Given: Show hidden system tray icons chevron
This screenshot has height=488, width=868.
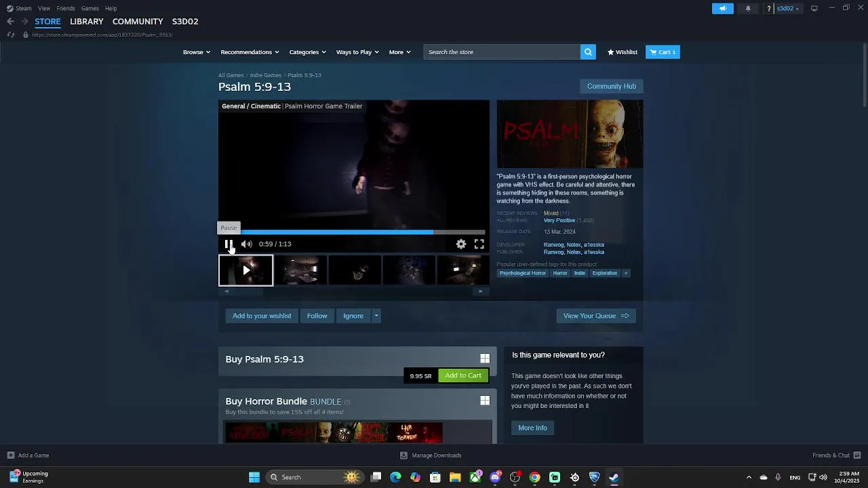Looking at the screenshot, I should click(x=749, y=477).
